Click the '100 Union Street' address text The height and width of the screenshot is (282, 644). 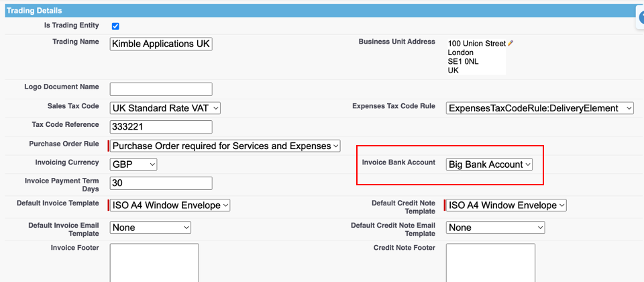tap(477, 43)
